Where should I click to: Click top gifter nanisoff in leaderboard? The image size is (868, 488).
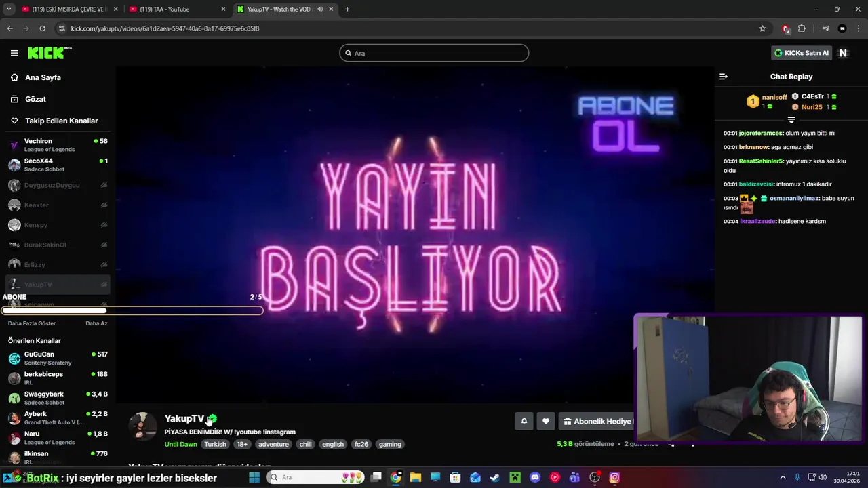pos(774,97)
